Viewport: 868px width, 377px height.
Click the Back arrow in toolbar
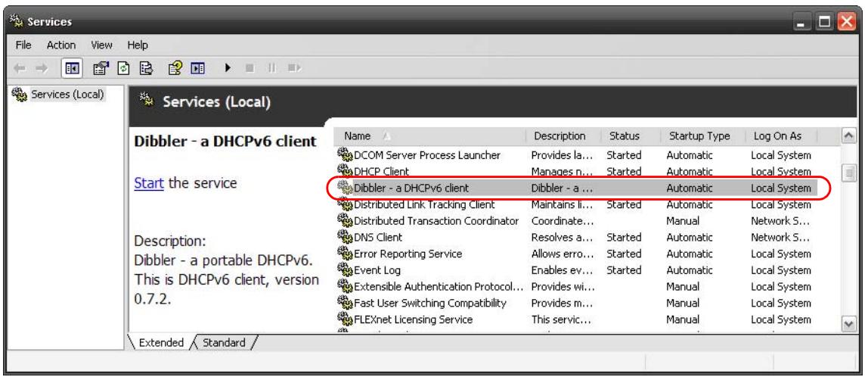[x=20, y=68]
